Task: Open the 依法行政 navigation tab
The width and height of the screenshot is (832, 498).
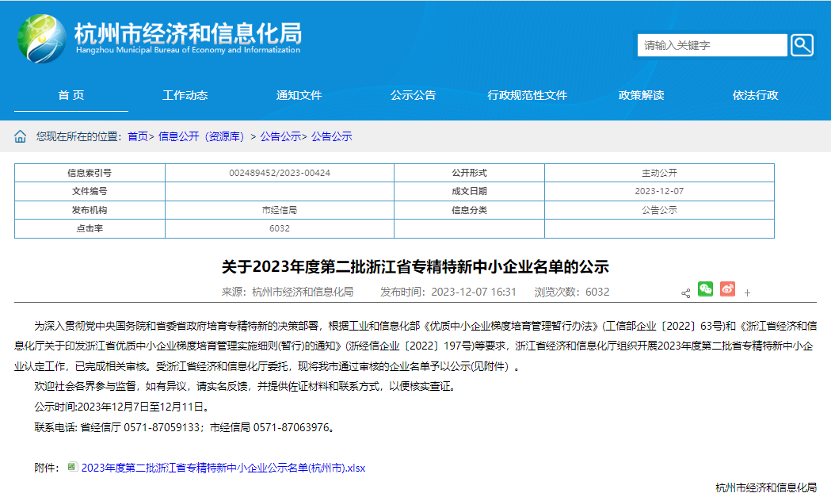Action: 755,95
